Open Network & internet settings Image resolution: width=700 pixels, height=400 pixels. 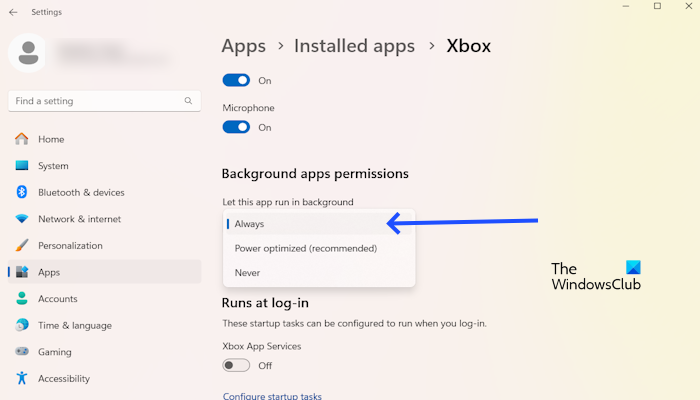click(104, 219)
